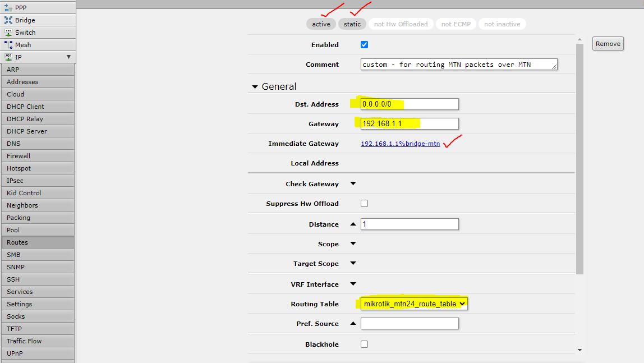Disable the Enabled checkbox
The height and width of the screenshot is (363, 644).
click(x=364, y=44)
